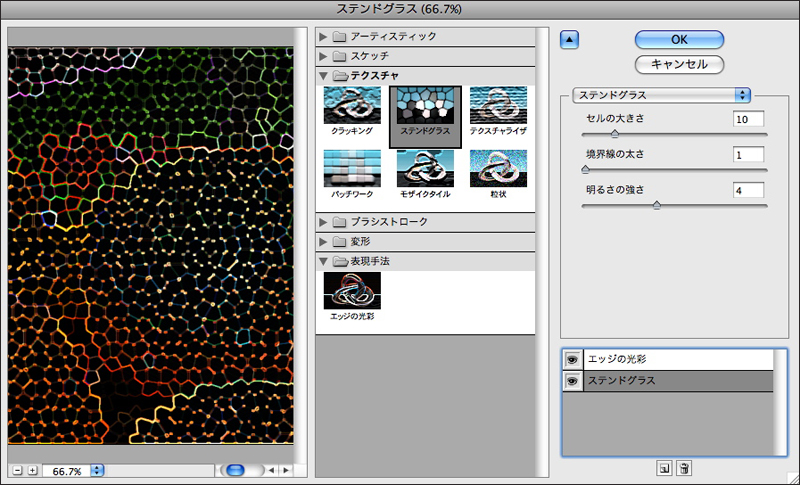
Task: Expand the アーティスティック folder
Action: 322,37
